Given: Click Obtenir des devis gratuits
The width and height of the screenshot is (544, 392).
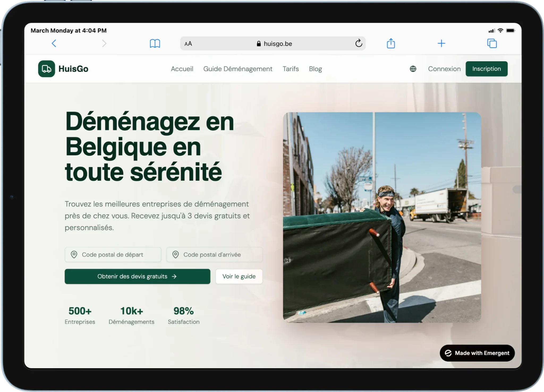Looking at the screenshot, I should [137, 276].
